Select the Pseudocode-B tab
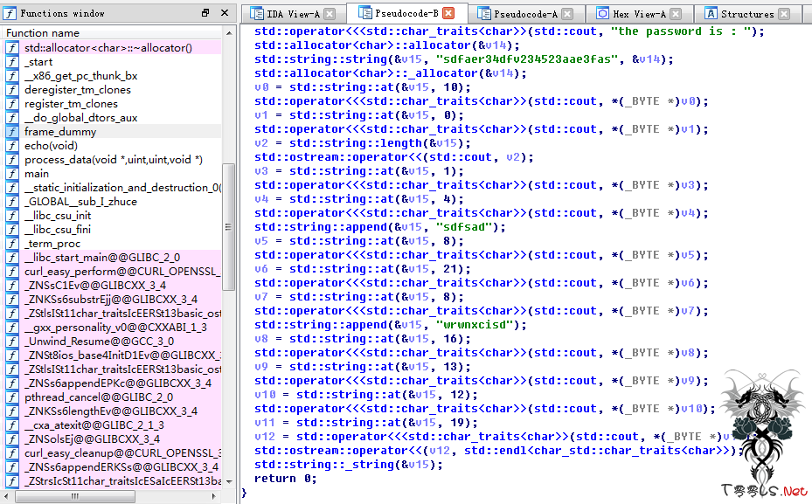The image size is (812, 504). (406, 13)
